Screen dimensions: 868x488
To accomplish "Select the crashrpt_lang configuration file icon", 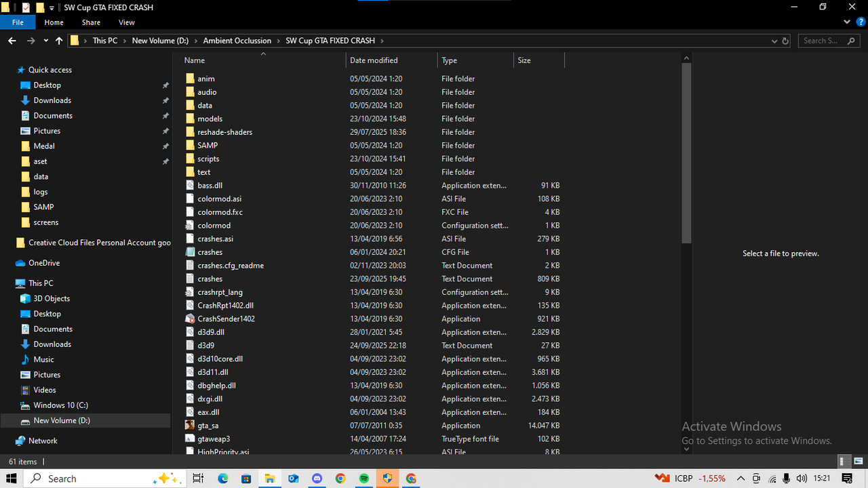I will [x=190, y=292].
